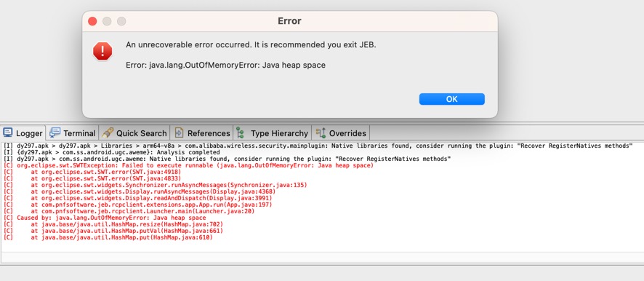Click stack line HashMap.resize(HashMap.java:702)
644x281 pixels.
[113, 225]
